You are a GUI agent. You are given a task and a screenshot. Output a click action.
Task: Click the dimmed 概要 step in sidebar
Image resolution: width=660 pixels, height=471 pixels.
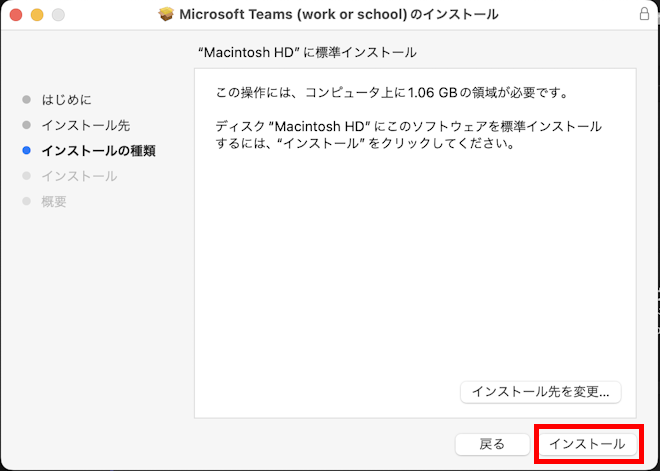point(54,202)
